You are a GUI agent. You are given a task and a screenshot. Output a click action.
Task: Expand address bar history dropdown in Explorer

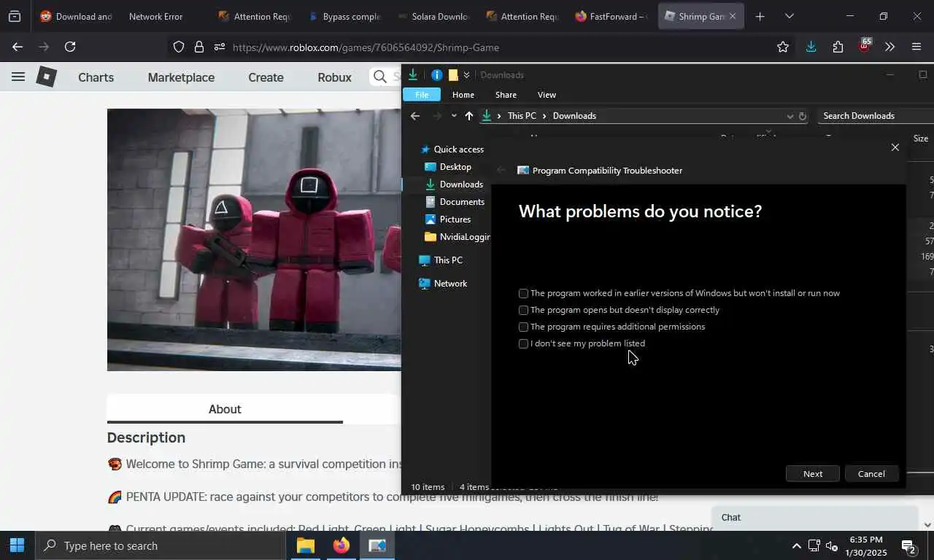(x=790, y=116)
